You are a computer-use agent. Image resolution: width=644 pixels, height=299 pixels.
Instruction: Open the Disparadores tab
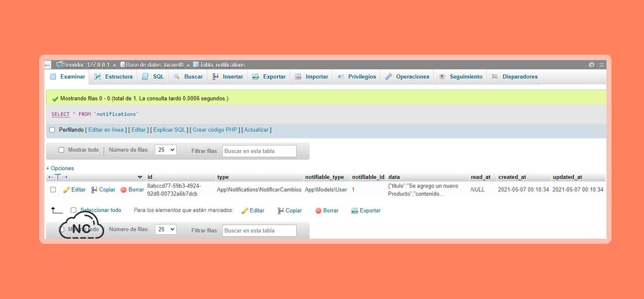pyautogui.click(x=514, y=77)
